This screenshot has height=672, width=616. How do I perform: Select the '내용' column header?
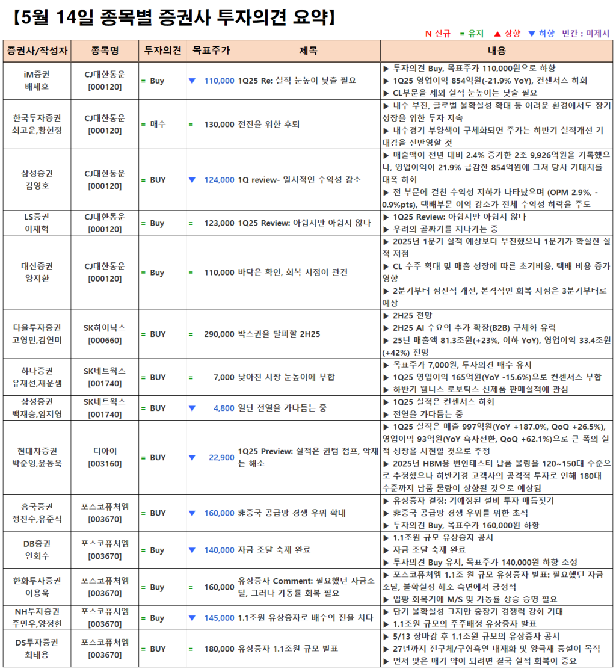[x=497, y=51]
